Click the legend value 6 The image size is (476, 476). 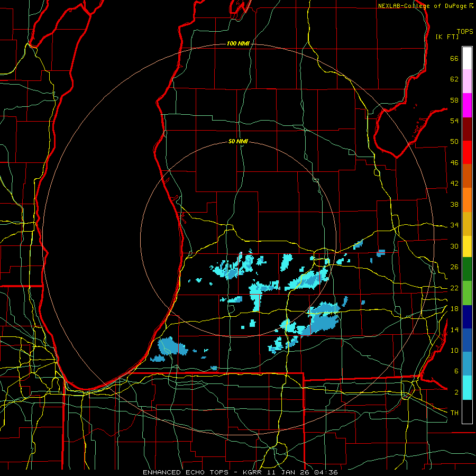point(456,371)
